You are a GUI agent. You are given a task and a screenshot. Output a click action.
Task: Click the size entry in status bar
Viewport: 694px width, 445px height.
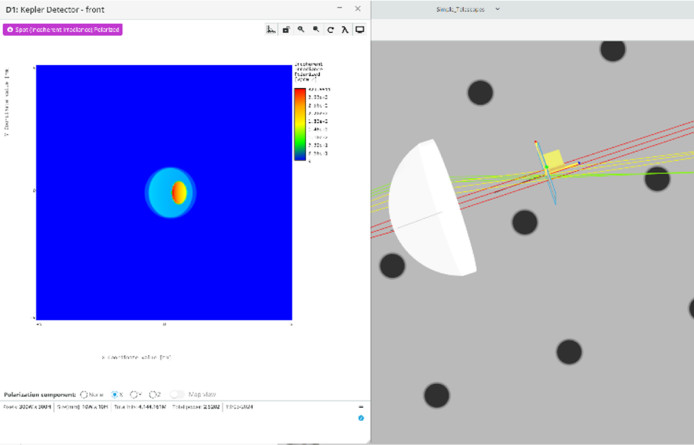tap(83, 407)
